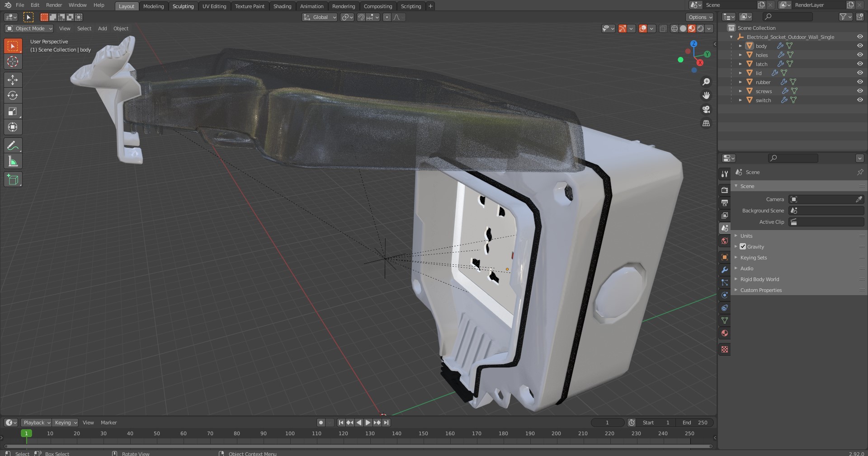Screen dimensions: 868x456
Task: Jump to the last frame
Action: (x=386, y=423)
